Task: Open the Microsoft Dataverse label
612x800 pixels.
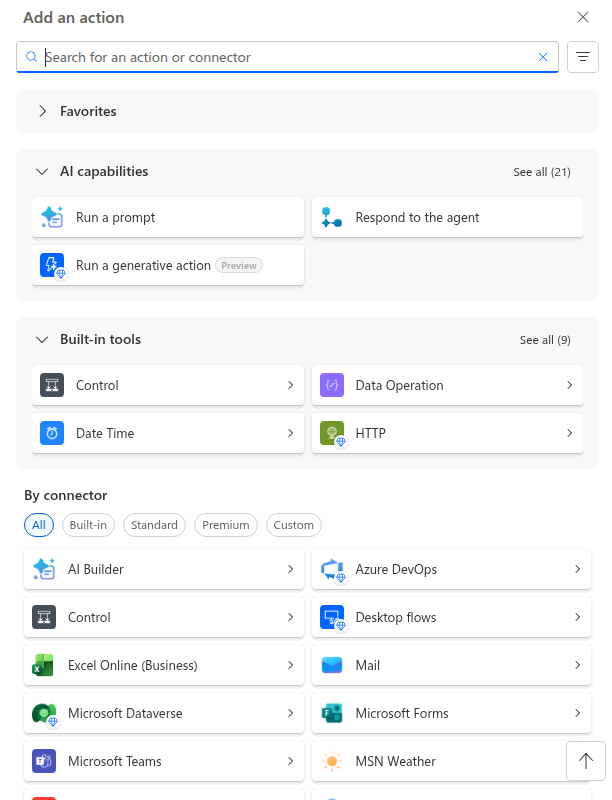Action: (x=125, y=713)
